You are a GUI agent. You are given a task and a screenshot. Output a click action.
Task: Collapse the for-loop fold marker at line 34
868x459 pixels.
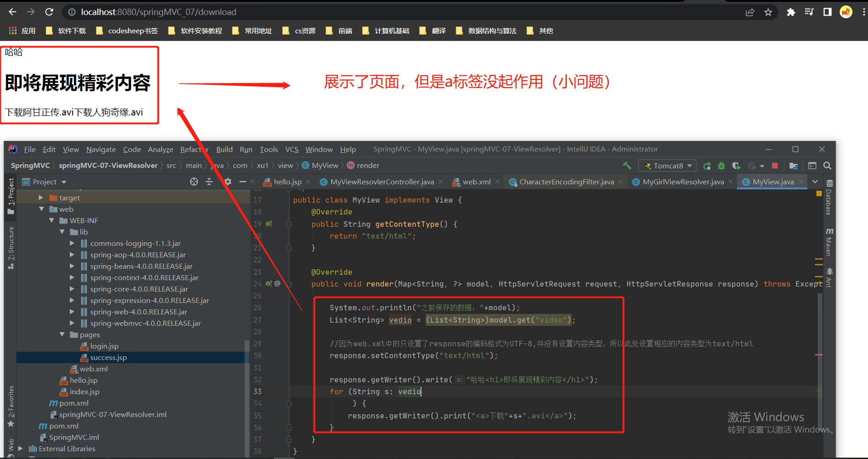289,404
